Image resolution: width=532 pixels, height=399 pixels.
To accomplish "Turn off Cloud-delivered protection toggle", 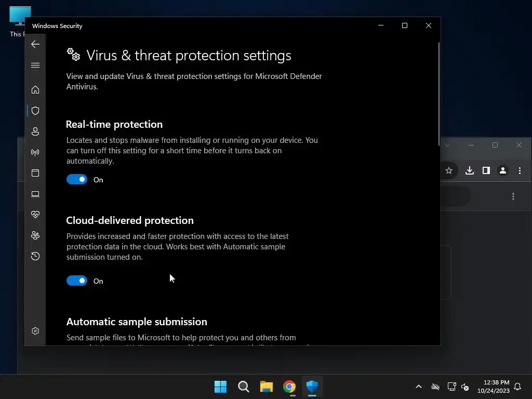I will coord(77,281).
